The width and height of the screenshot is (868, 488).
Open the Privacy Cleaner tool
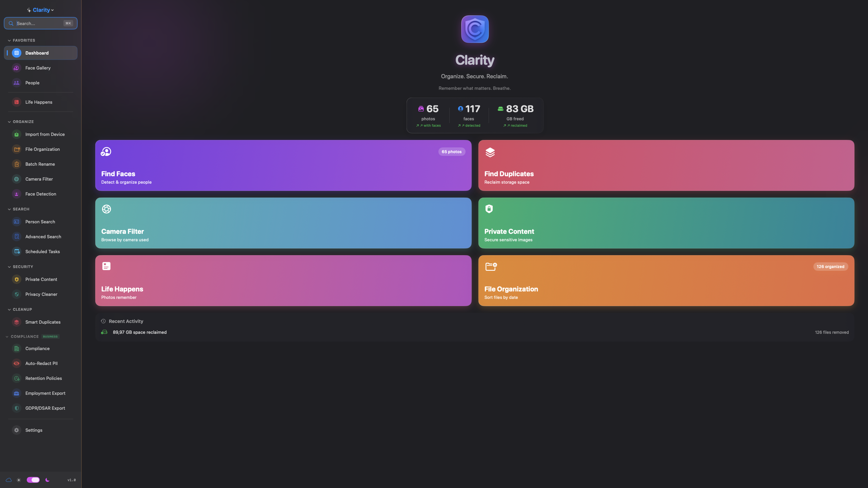pos(41,294)
